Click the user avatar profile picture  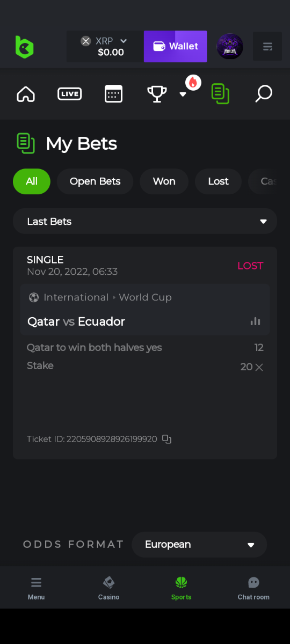[x=230, y=47]
